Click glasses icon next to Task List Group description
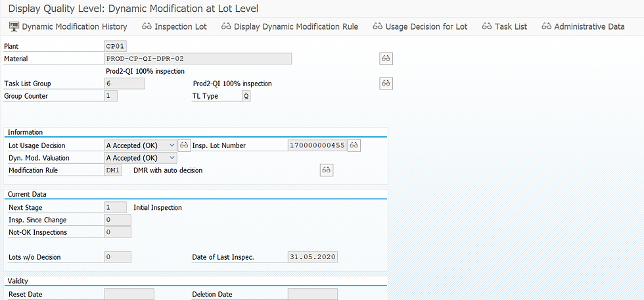Viewport: 644px width, 300px height. (x=386, y=84)
